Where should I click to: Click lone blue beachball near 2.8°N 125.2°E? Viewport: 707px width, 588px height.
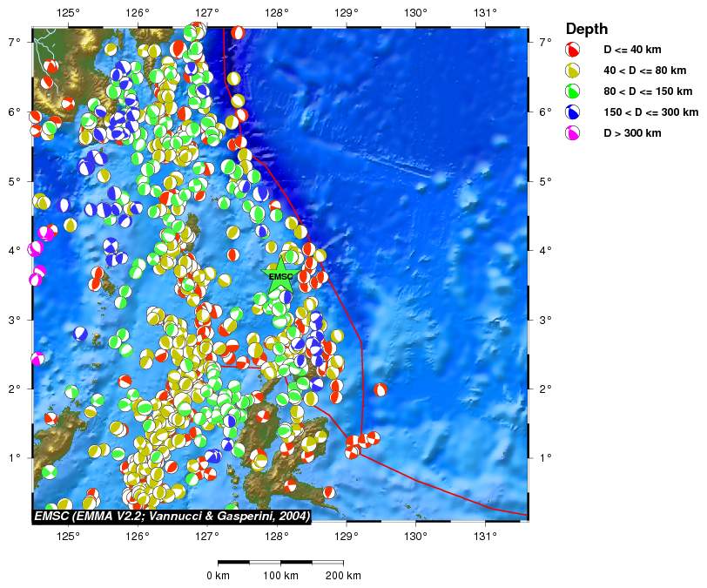80,333
